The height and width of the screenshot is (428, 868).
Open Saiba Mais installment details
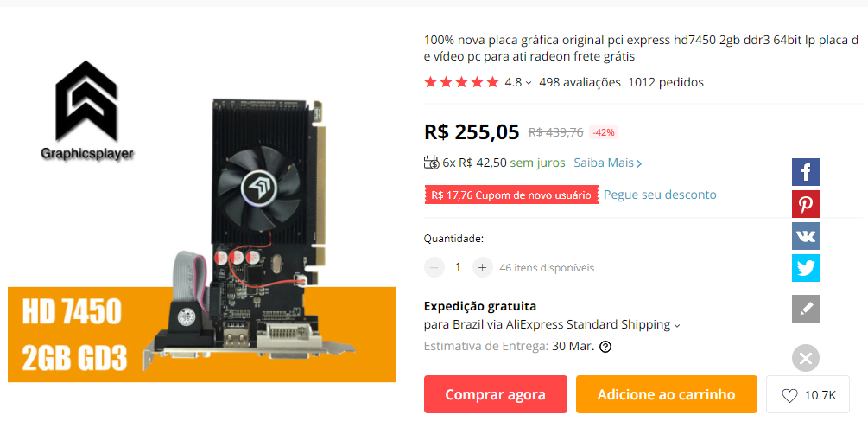(608, 163)
